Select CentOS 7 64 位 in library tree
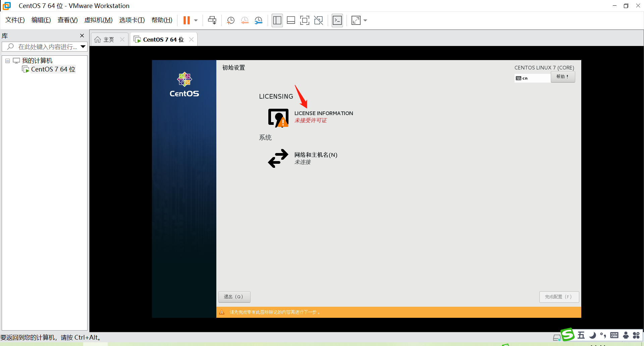 pos(53,69)
